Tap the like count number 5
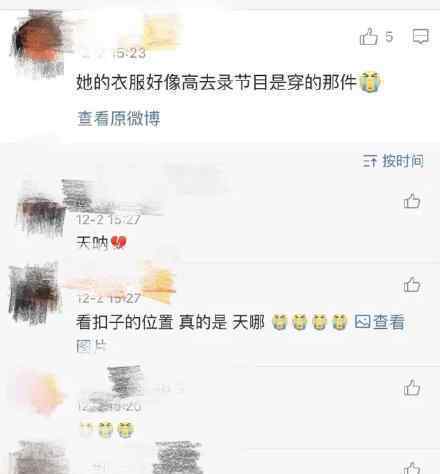Screen dimensions: 440x474 pos(389,36)
